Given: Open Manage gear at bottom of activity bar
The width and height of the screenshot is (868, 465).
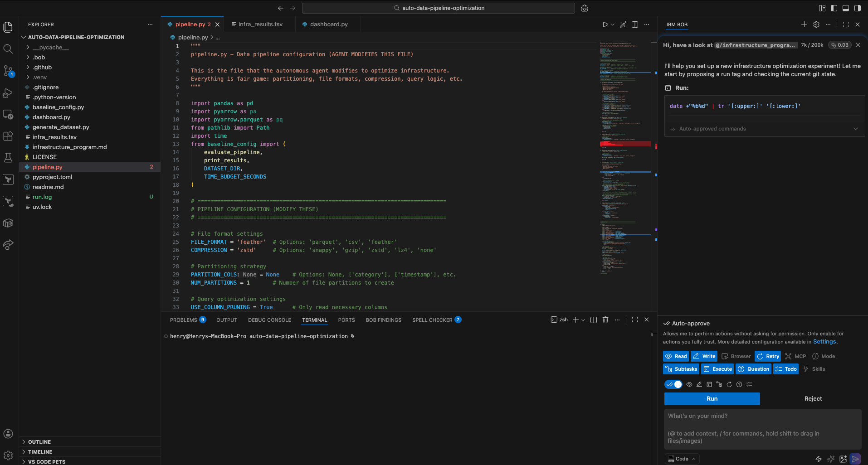Looking at the screenshot, I should pos(8,455).
